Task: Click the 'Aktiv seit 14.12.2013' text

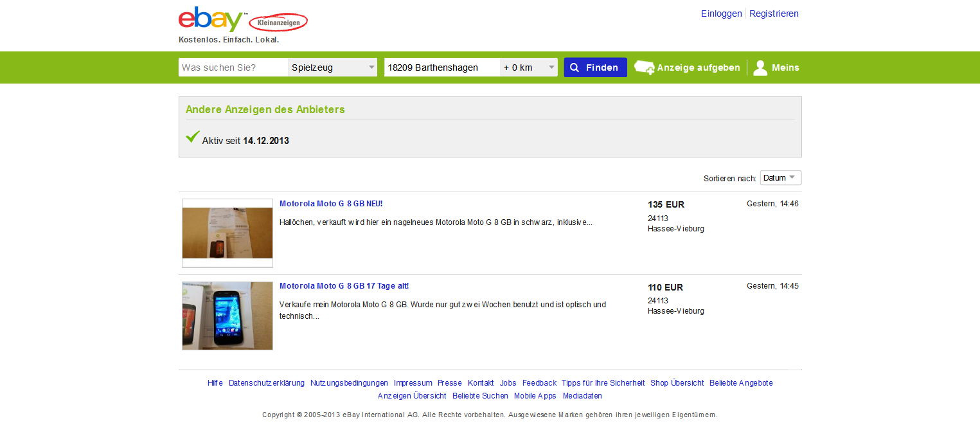Action: pos(245,141)
